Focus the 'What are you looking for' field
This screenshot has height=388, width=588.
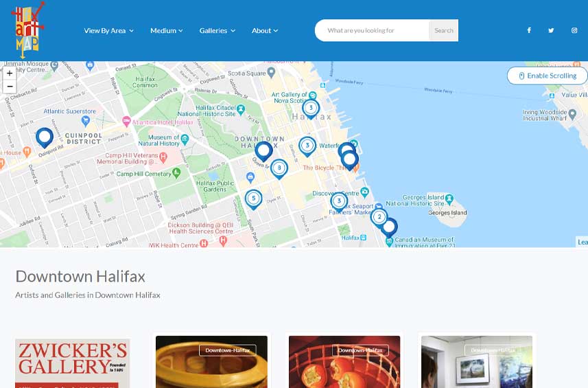pyautogui.click(x=372, y=30)
